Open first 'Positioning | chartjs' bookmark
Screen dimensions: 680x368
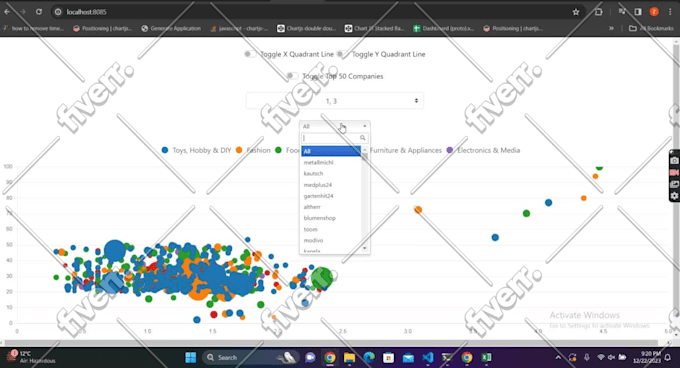tap(102, 29)
